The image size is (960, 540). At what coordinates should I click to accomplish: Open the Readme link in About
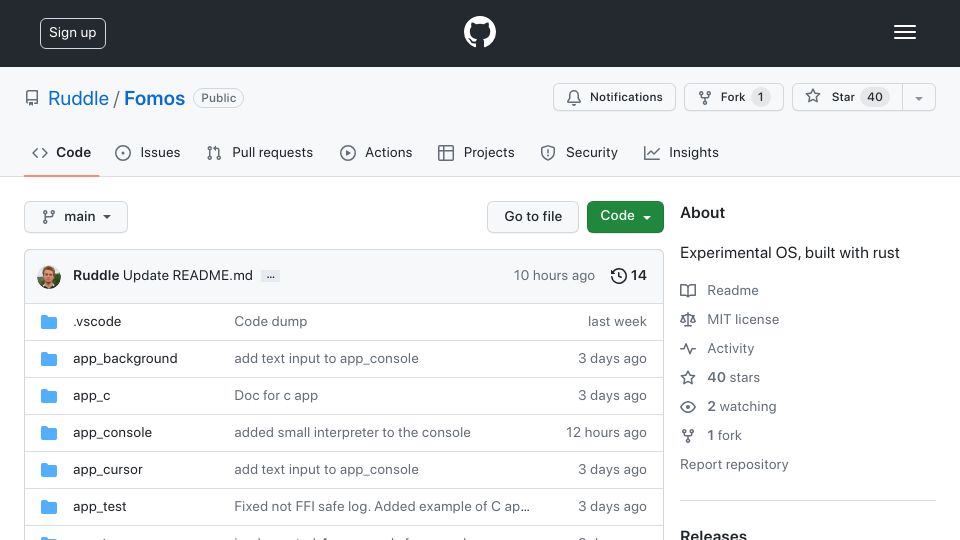733,290
